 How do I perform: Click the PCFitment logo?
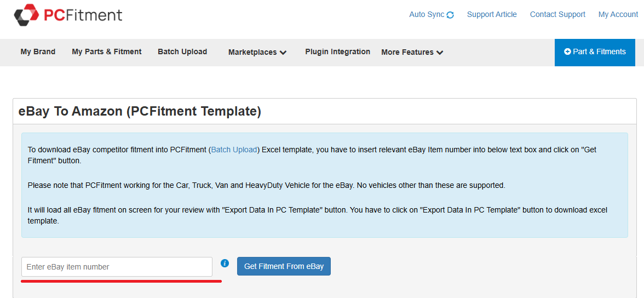point(68,15)
